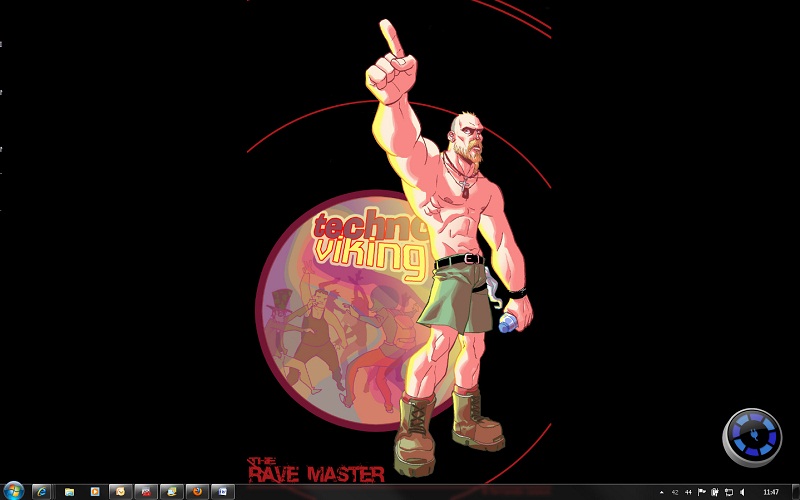This screenshot has height=500, width=800.
Task: Switch to the orange mail app in taskbar
Action: pyautogui.click(x=120, y=492)
